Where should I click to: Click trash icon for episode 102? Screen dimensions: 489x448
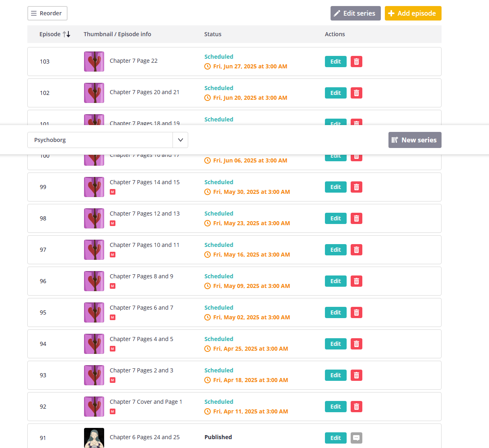coord(356,93)
